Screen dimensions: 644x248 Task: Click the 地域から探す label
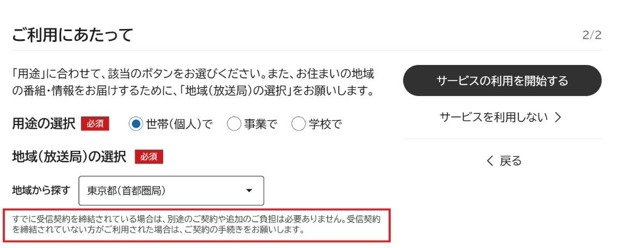point(41,190)
